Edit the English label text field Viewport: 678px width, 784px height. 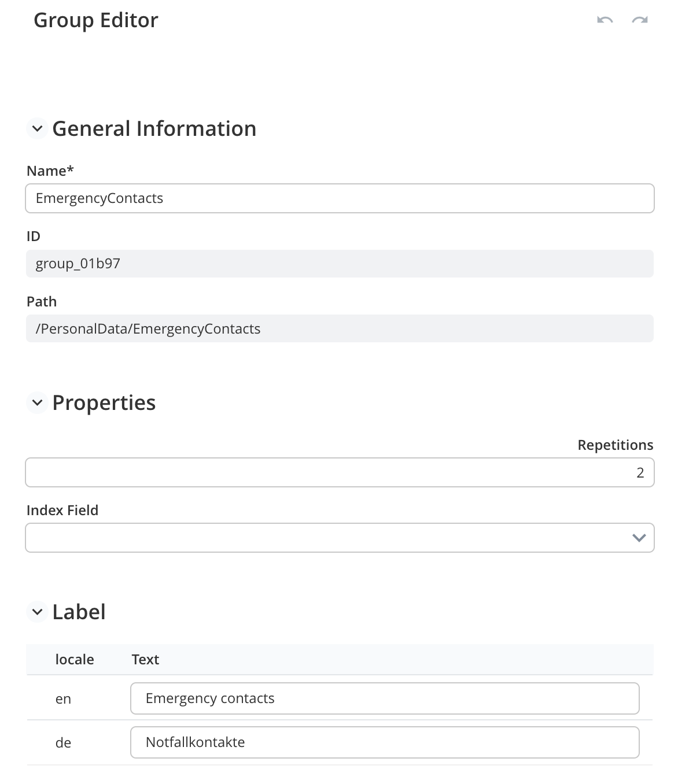(x=385, y=698)
